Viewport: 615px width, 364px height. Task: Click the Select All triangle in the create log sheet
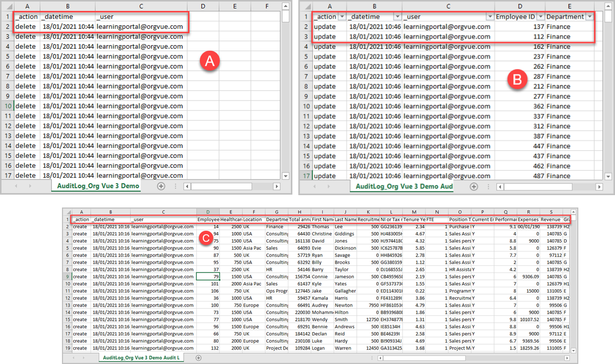tap(68, 212)
